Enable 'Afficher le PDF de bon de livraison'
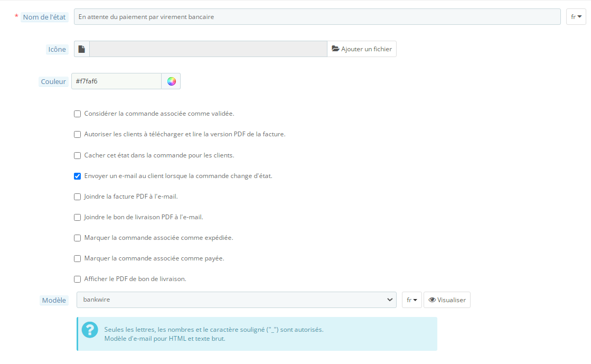591x364 pixels. (77, 279)
